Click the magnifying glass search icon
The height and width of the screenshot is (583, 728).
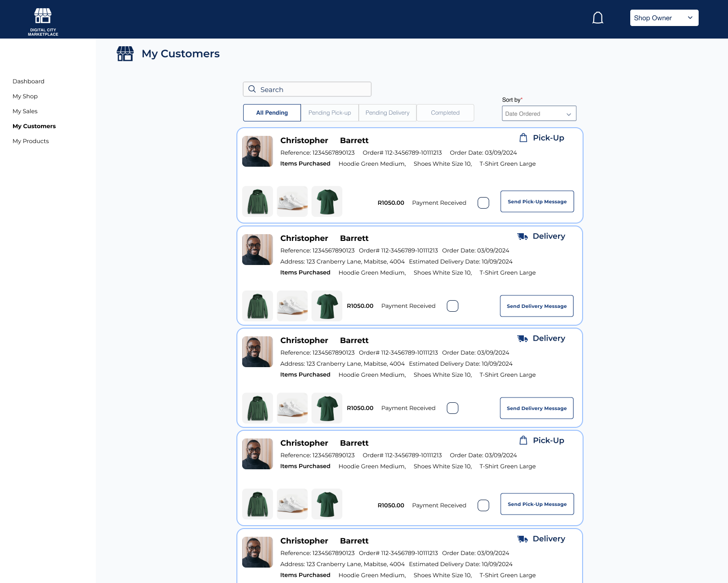tap(252, 89)
